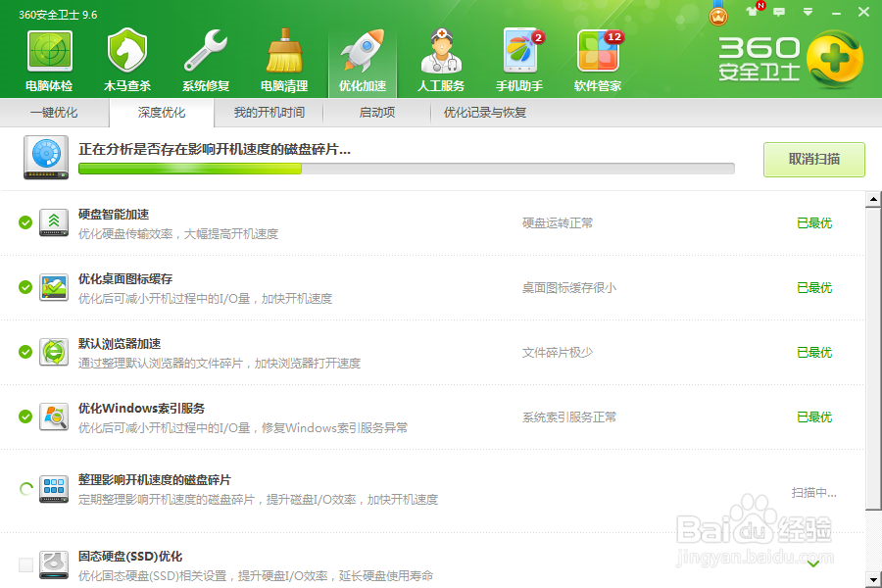Click the 系统索引服务正常 text
Viewport: 882px width, 588px height.
(x=569, y=416)
